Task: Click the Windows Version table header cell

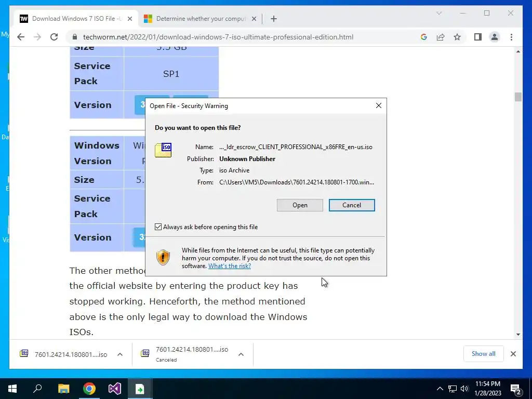Action: [97, 153]
